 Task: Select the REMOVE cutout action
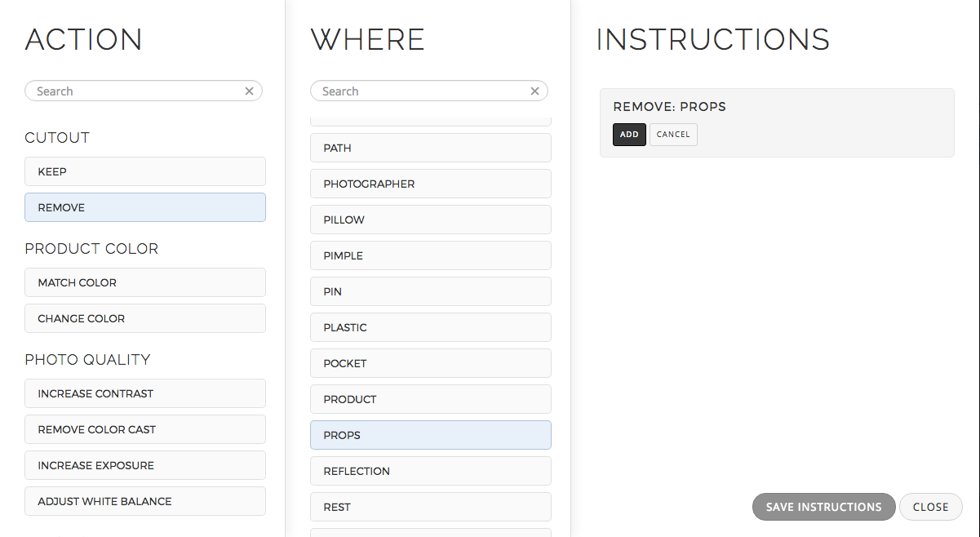(x=145, y=207)
